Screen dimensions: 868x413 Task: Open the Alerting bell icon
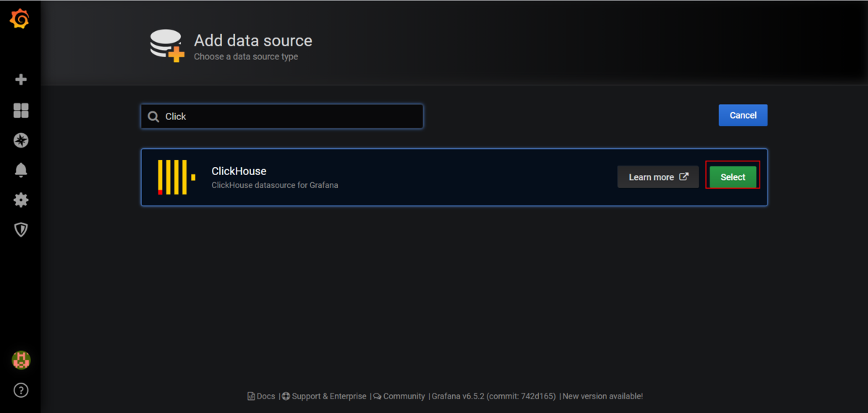21,170
